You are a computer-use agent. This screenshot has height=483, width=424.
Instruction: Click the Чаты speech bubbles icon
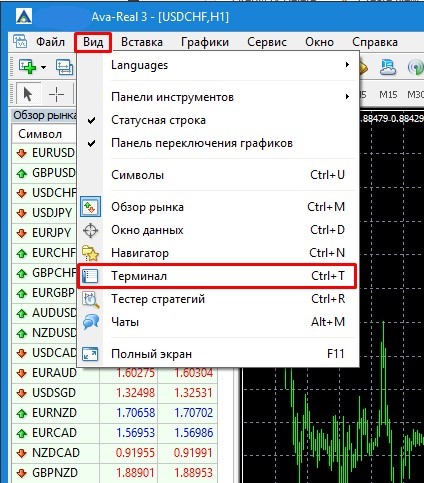pos(91,322)
